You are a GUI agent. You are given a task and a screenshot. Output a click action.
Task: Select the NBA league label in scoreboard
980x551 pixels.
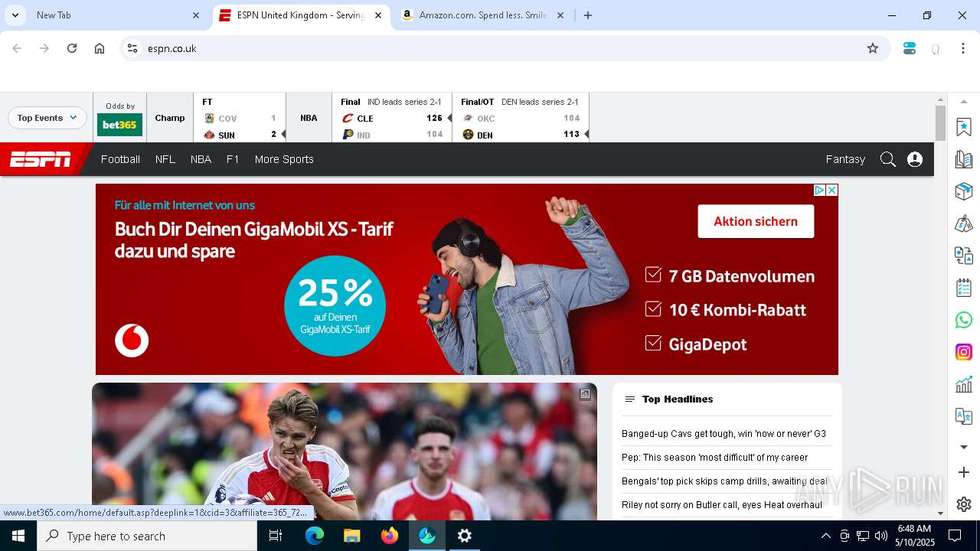(309, 118)
